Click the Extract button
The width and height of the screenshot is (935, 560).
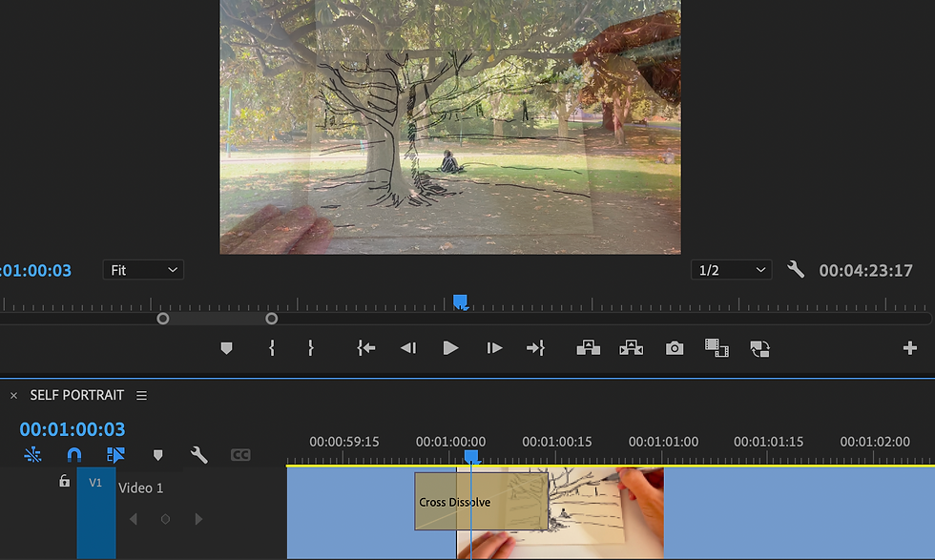631,348
